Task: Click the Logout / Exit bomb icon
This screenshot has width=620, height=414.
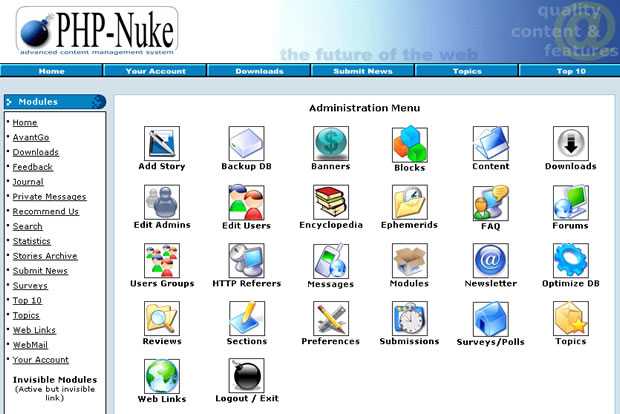Action: click(246, 376)
